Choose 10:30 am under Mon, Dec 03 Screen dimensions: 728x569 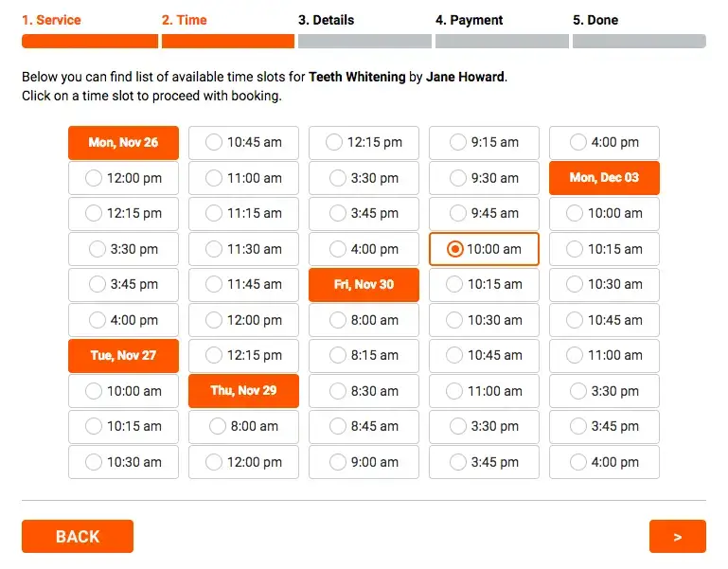604,284
